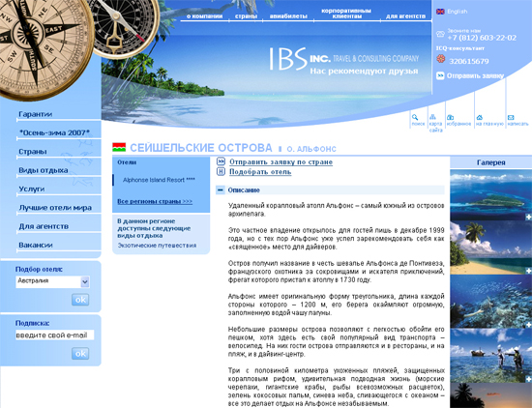Focus the e-mail subscription input field
The width and height of the screenshot is (532, 408).
(54, 335)
